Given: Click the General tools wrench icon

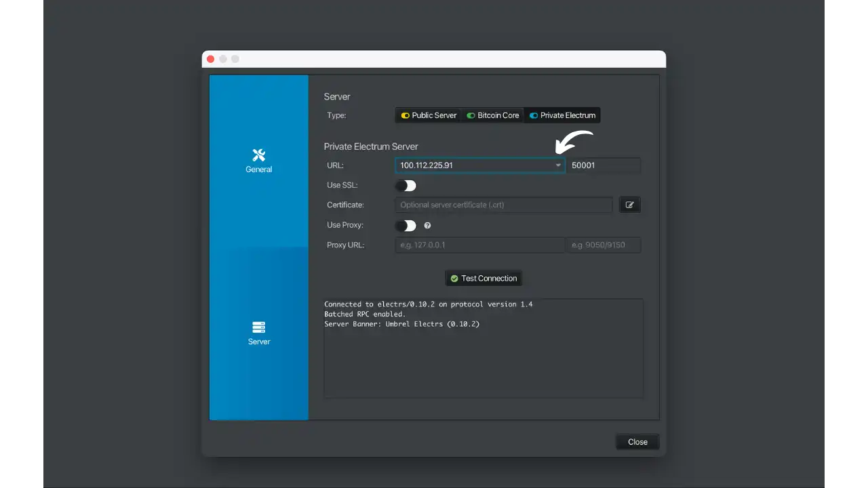Looking at the screenshot, I should coord(258,155).
